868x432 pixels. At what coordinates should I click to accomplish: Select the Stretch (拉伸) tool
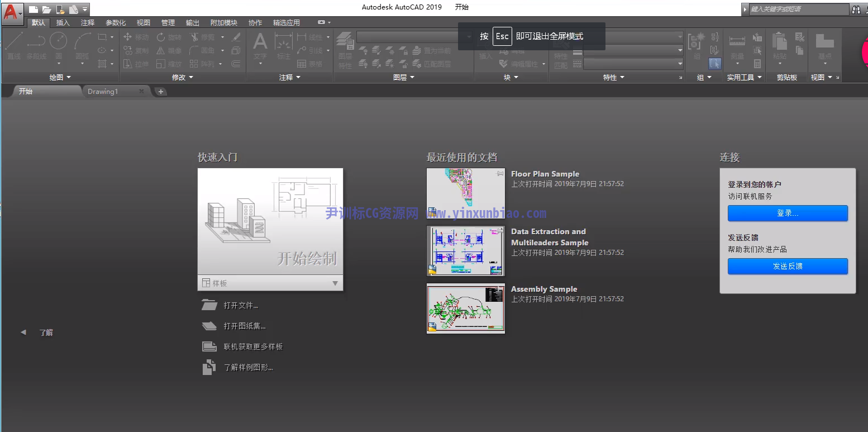[136, 64]
